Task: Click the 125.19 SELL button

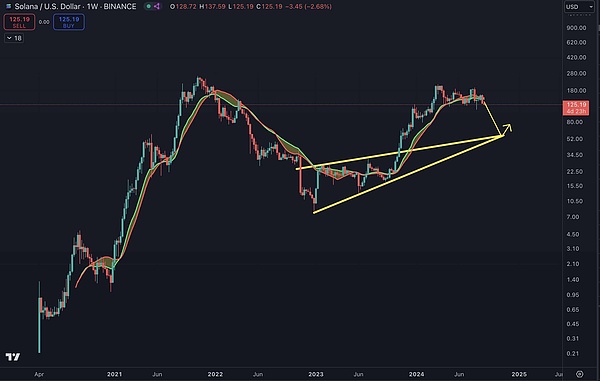Action: tap(19, 22)
